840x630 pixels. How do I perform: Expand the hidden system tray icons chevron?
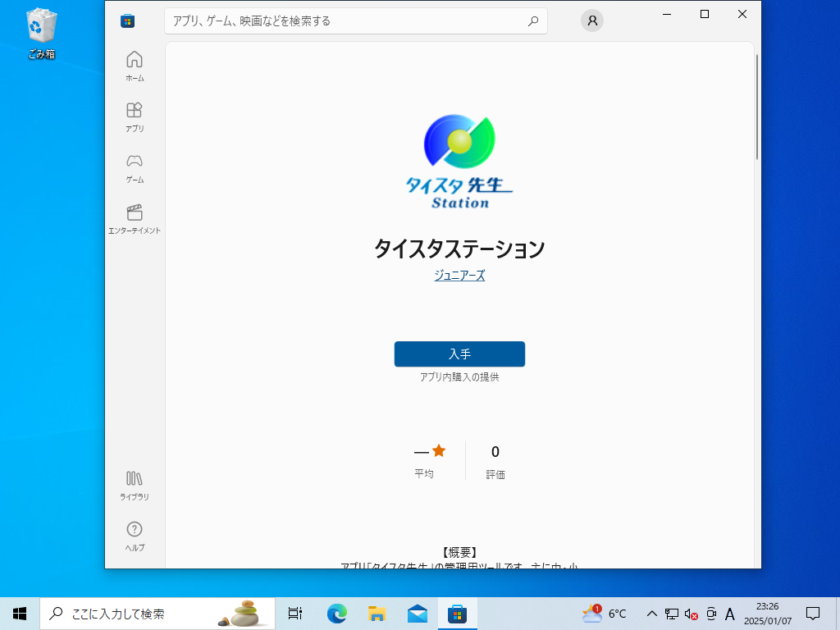[x=651, y=614]
